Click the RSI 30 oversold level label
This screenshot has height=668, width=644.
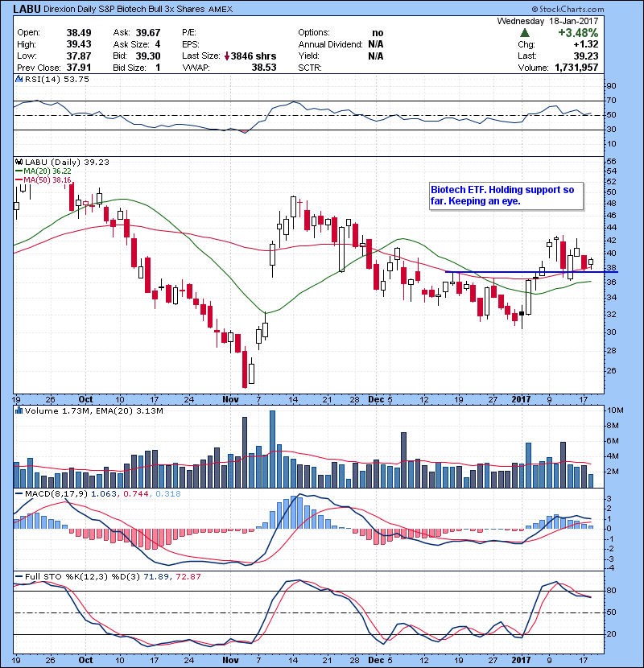(x=611, y=129)
